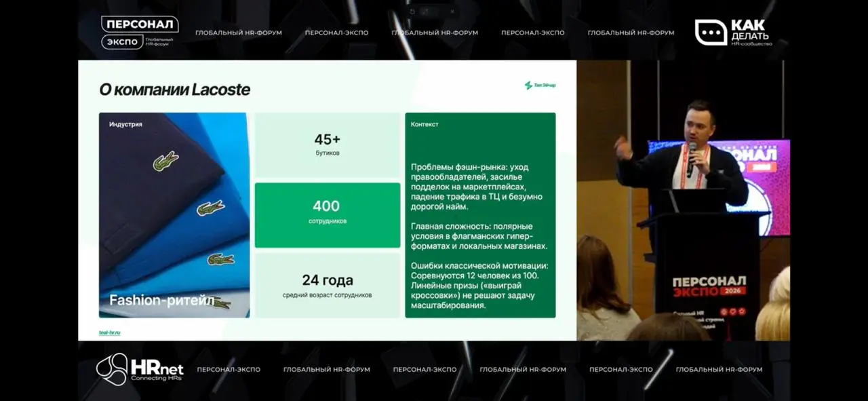
Task: Click the Тил Эйчар logo on the slide
Action: click(x=540, y=85)
